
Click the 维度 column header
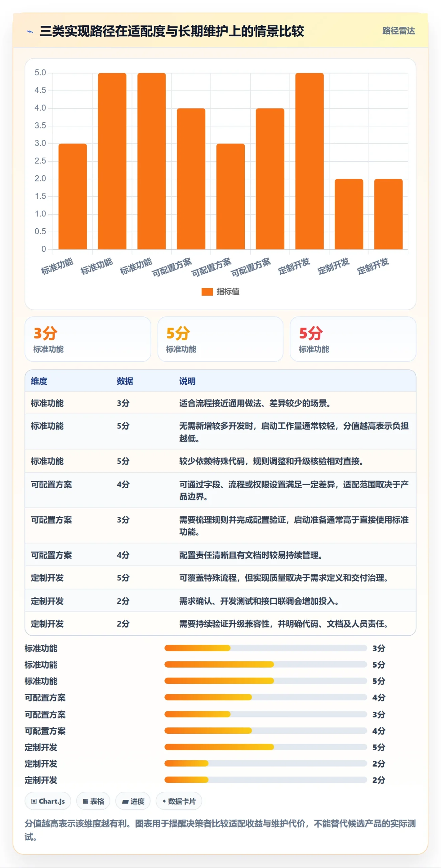[39, 381]
